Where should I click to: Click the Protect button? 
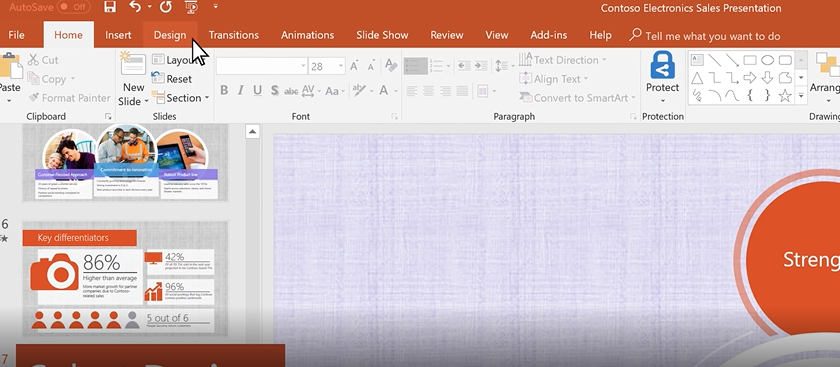pos(662,78)
